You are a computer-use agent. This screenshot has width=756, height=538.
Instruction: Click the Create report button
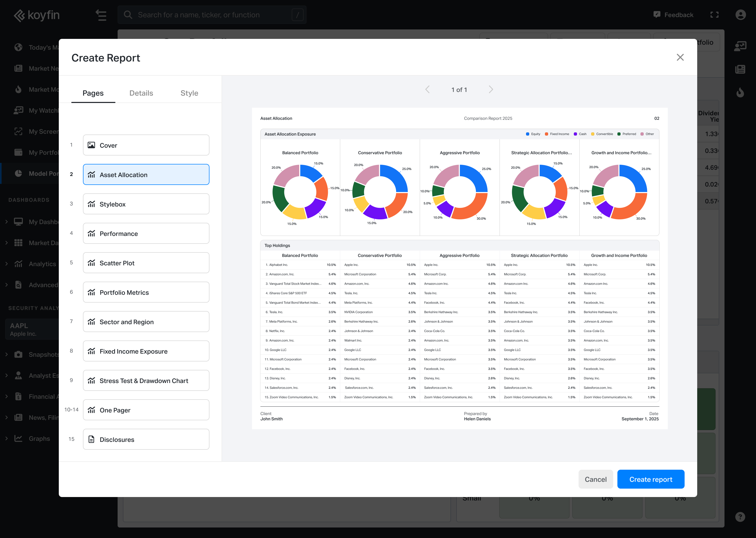coord(650,479)
